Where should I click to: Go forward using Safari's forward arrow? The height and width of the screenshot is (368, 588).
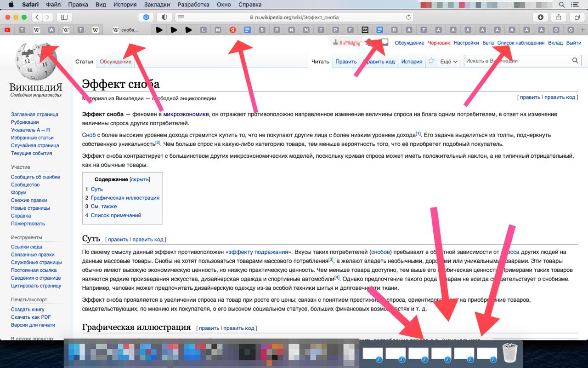(48, 17)
